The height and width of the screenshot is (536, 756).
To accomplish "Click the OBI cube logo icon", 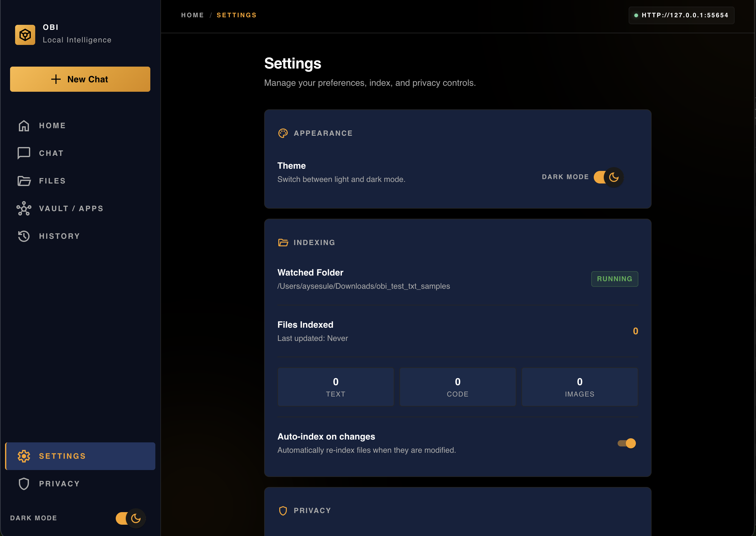I will 25,35.
